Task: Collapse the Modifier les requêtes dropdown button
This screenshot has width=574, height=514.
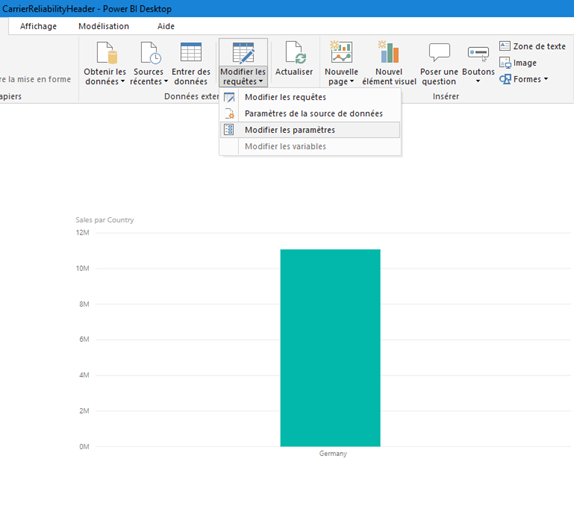Action: point(243,63)
